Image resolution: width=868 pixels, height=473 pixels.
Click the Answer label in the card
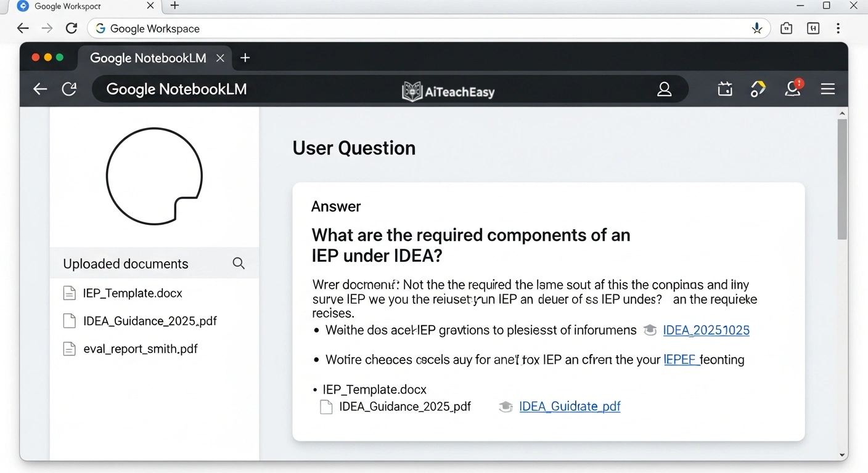click(x=336, y=206)
